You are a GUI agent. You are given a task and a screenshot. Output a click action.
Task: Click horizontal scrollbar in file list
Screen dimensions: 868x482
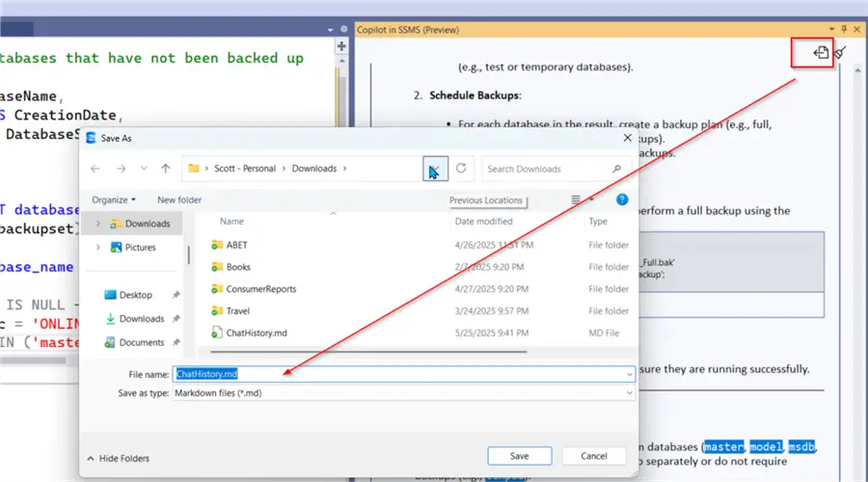(368, 352)
